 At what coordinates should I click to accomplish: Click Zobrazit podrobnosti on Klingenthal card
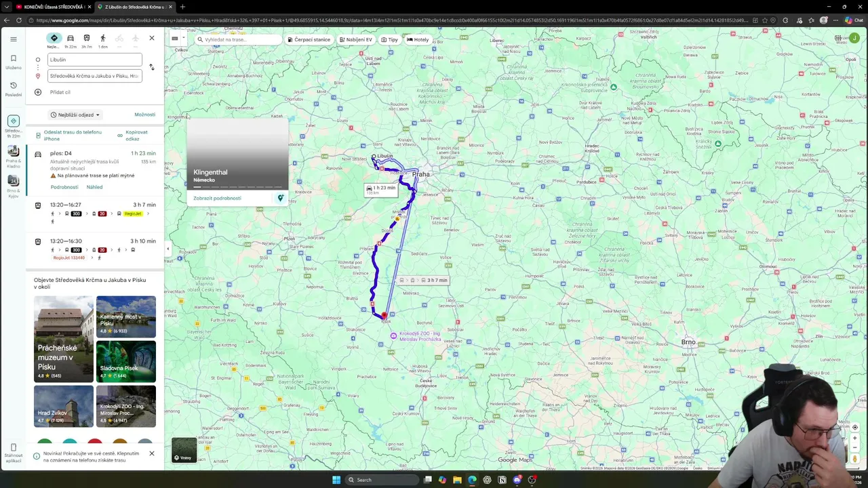pyautogui.click(x=217, y=198)
